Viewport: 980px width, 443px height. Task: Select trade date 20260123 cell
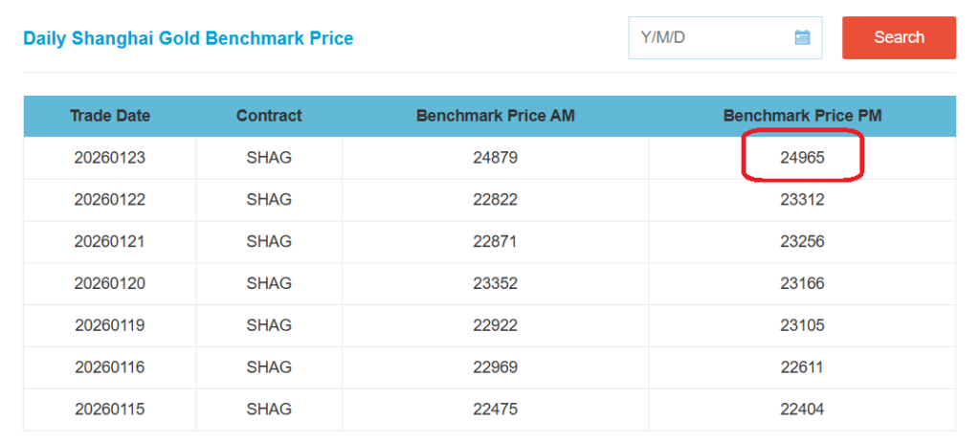click(x=110, y=158)
